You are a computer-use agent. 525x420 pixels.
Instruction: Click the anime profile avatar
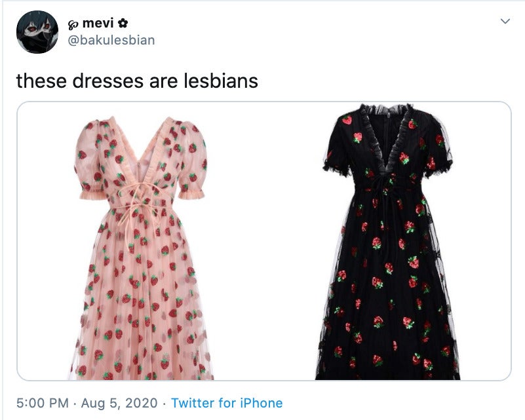(x=37, y=32)
